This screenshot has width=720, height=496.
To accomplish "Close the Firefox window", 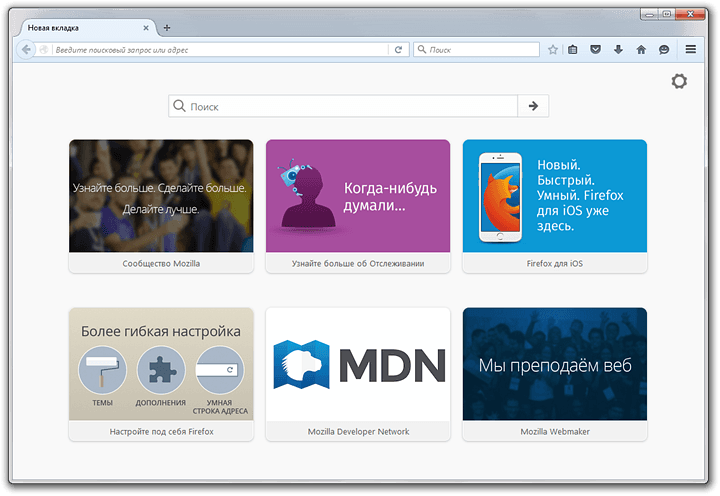I will coord(690,14).
